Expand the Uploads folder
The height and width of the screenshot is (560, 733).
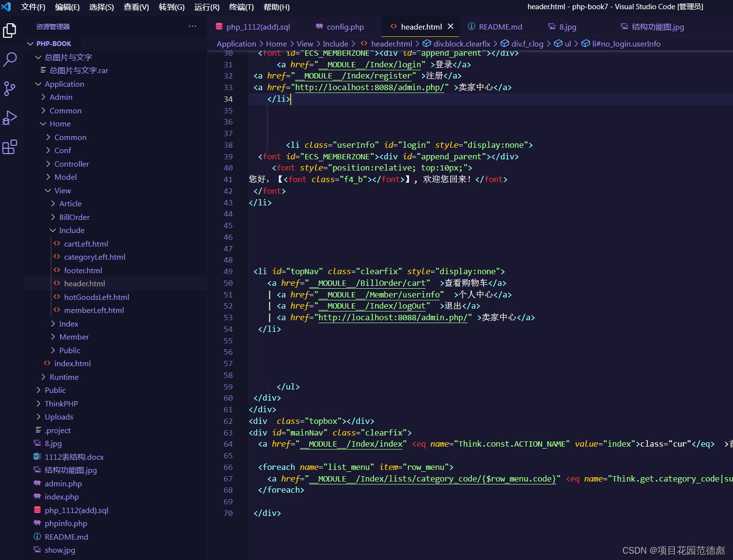point(38,417)
